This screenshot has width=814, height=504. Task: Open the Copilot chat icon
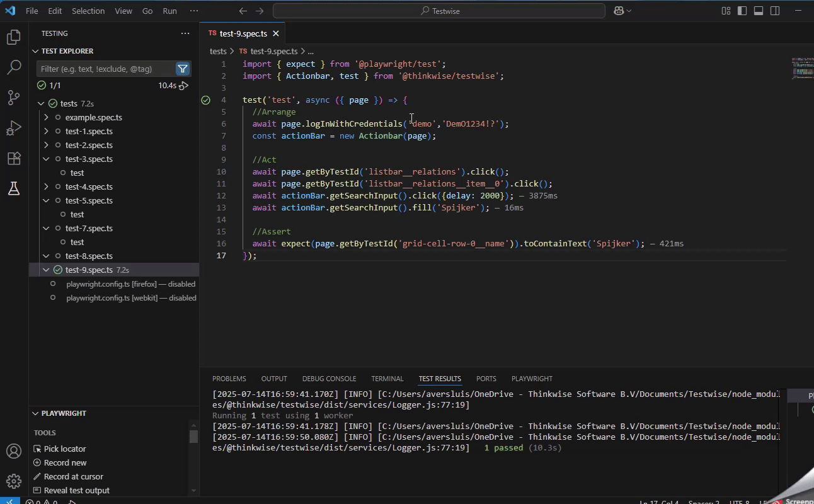[619, 11]
